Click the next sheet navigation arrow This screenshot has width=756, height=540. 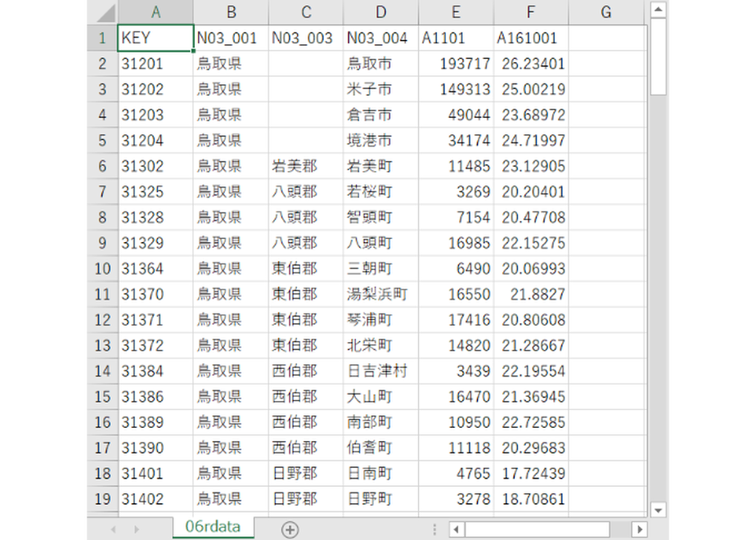tap(137, 529)
